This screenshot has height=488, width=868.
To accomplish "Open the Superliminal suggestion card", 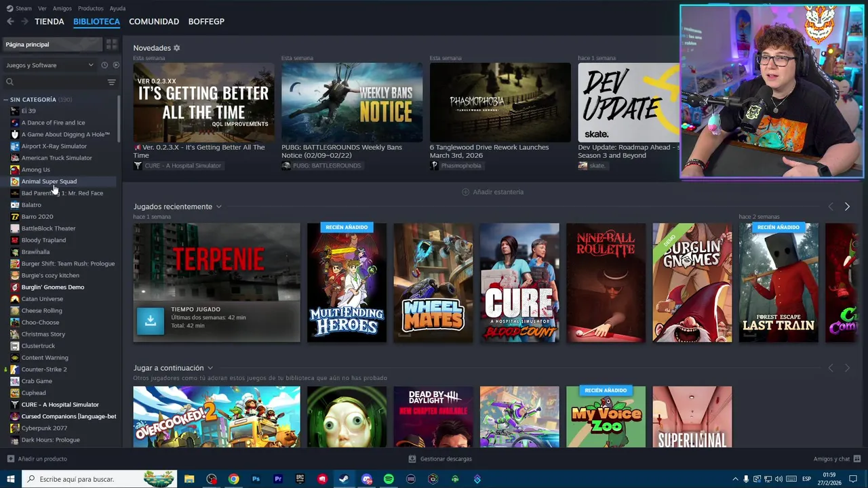I will 692,417.
